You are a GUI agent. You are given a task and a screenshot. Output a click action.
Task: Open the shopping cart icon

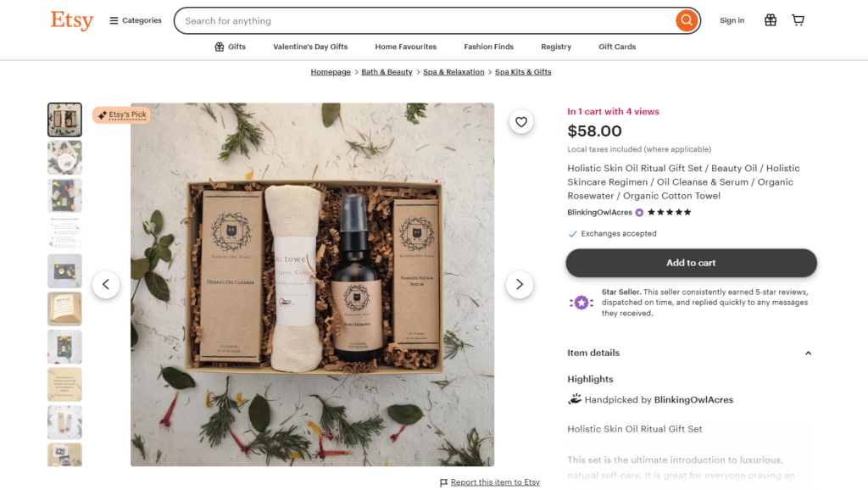[x=798, y=20]
